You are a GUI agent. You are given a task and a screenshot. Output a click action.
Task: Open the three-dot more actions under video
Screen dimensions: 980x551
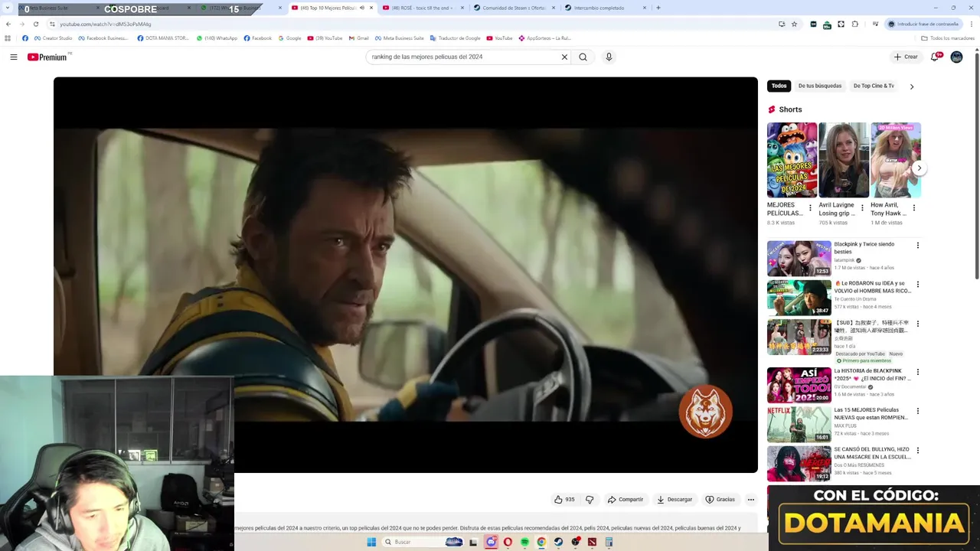(751, 500)
